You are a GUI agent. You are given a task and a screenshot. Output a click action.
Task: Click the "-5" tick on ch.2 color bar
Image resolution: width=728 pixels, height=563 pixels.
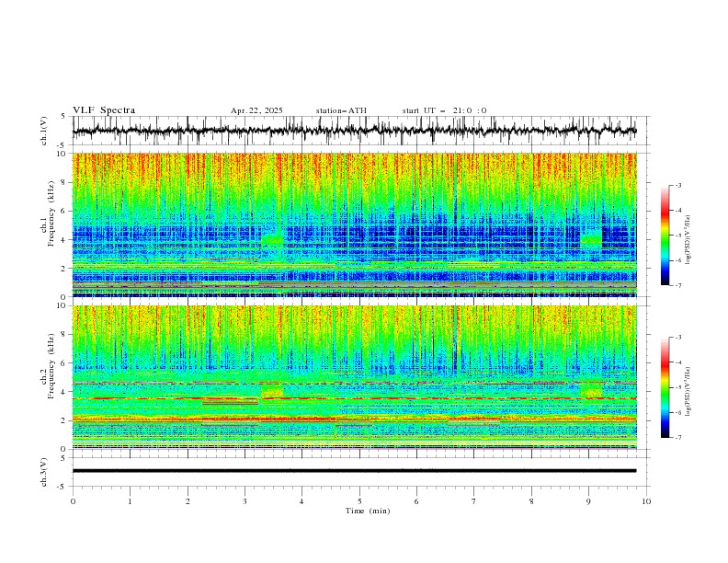pyautogui.click(x=677, y=387)
